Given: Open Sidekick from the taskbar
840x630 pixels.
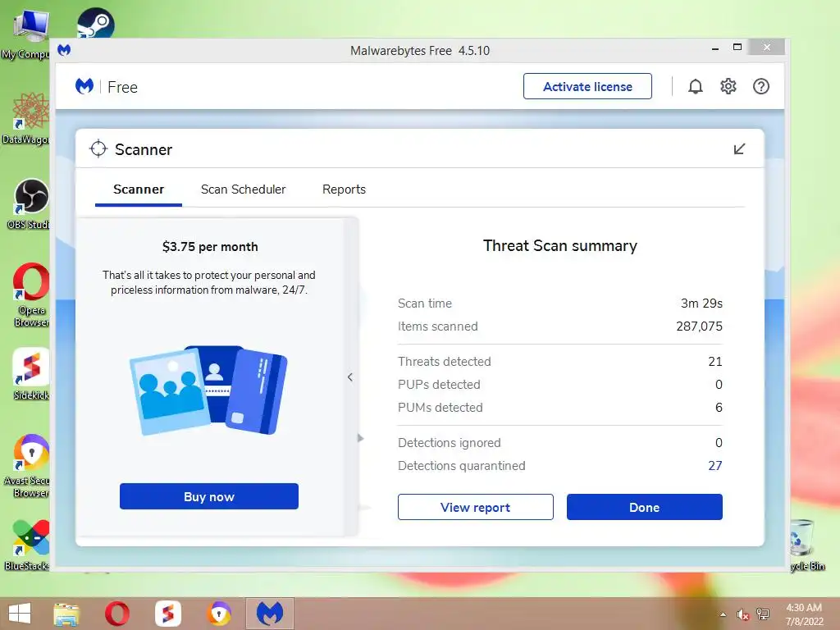Looking at the screenshot, I should pyautogui.click(x=168, y=614).
